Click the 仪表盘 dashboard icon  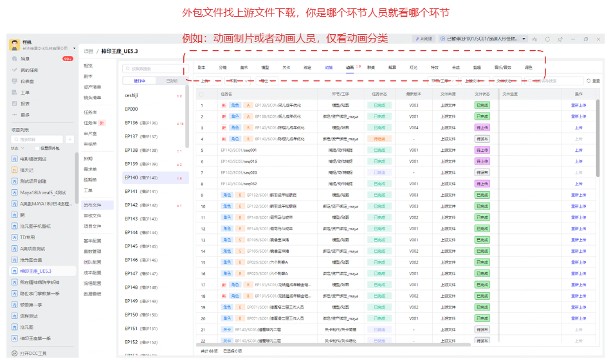pyautogui.click(x=14, y=81)
